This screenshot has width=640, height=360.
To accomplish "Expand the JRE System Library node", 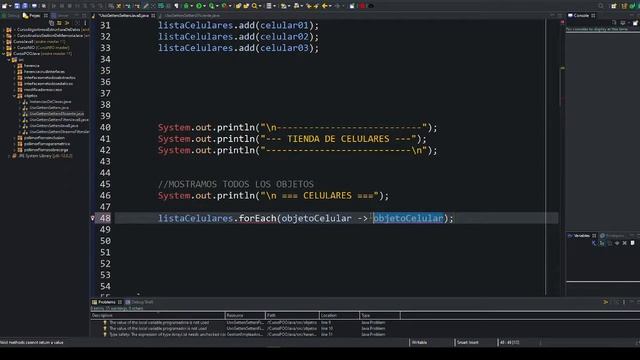I will click(9, 156).
